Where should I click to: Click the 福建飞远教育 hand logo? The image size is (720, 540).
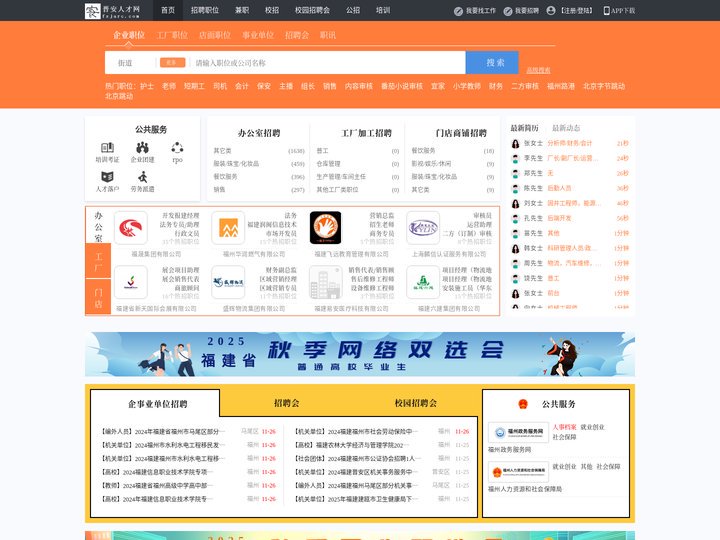(326, 228)
